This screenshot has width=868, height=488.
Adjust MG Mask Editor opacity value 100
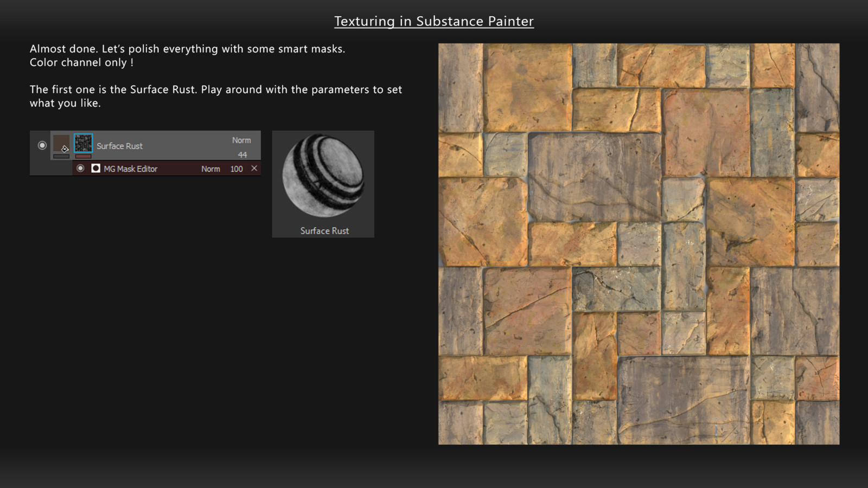pyautogui.click(x=237, y=169)
